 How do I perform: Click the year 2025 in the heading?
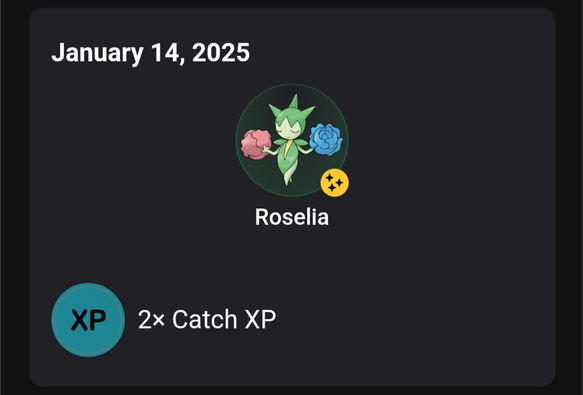[221, 52]
